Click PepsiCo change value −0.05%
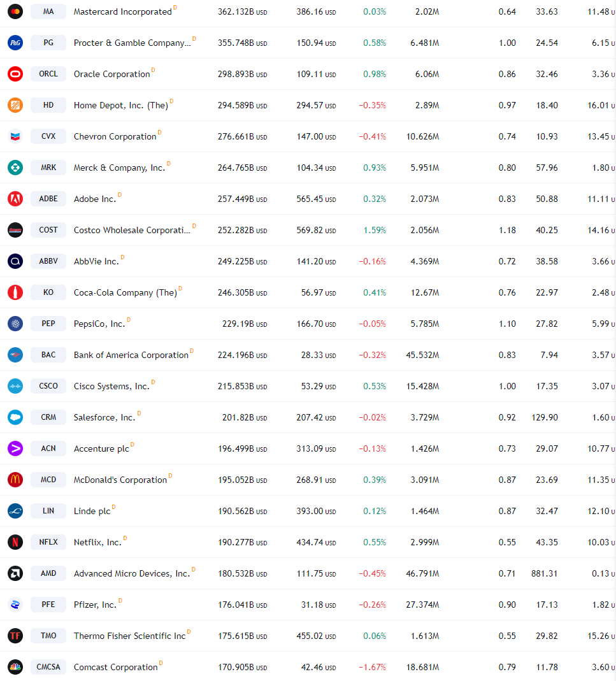The width and height of the screenshot is (616, 681). point(372,324)
